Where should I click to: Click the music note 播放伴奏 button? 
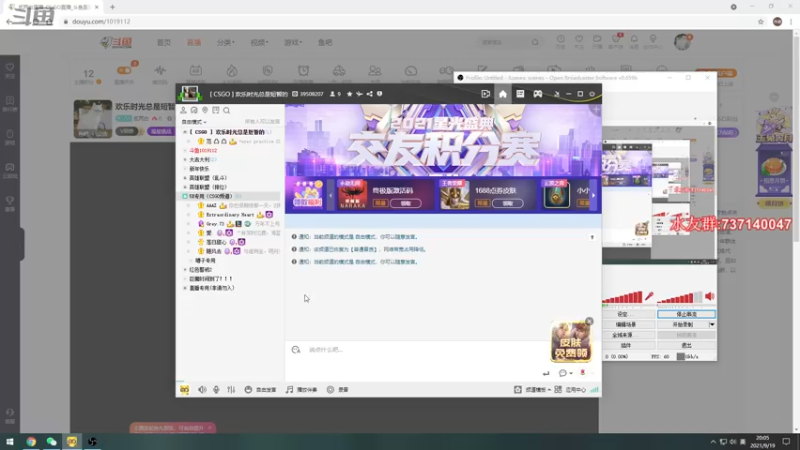click(x=302, y=390)
